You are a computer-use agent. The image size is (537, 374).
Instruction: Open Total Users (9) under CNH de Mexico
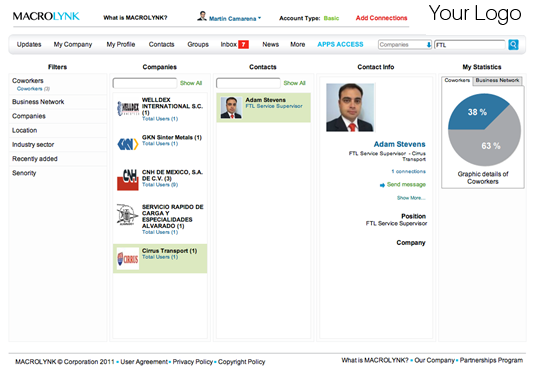pos(160,185)
